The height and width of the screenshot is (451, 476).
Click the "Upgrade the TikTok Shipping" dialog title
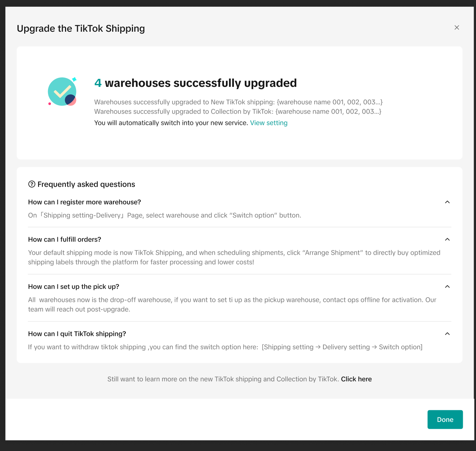[x=81, y=29]
